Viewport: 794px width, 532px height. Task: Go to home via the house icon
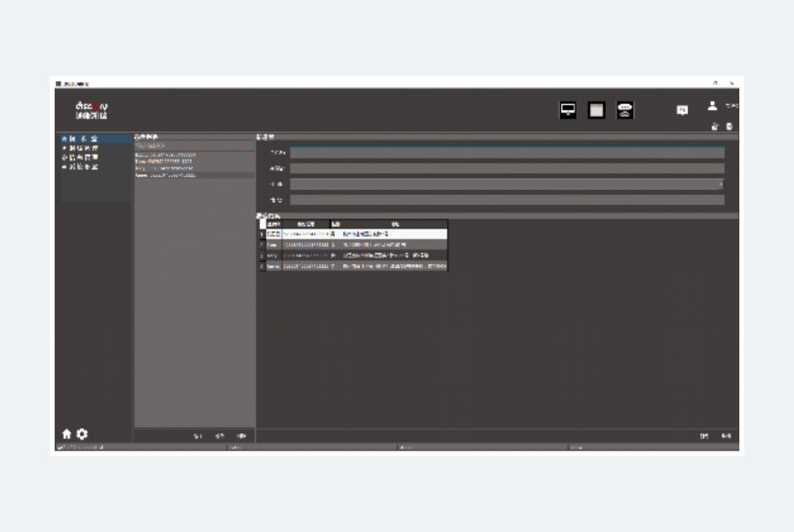click(66, 435)
